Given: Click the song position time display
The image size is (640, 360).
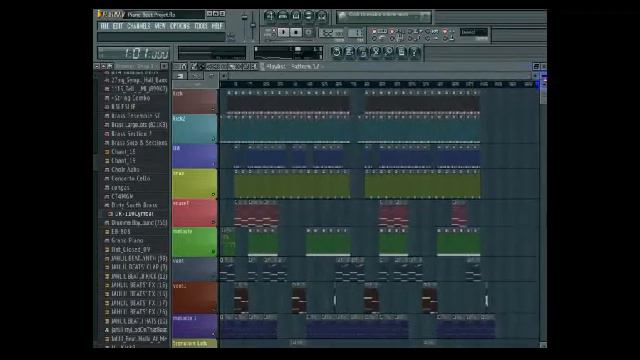Looking at the screenshot, I should tap(134, 53).
